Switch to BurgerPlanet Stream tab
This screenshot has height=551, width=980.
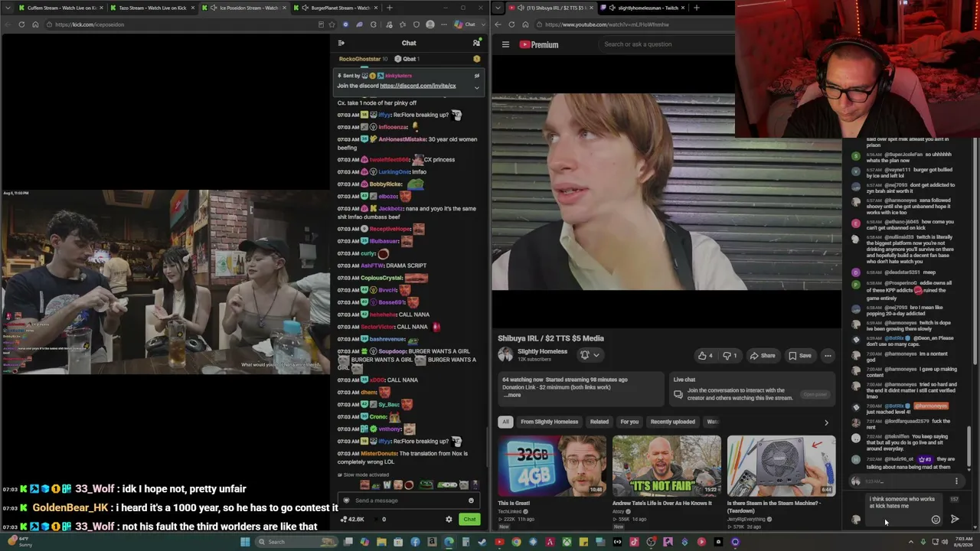click(x=335, y=8)
